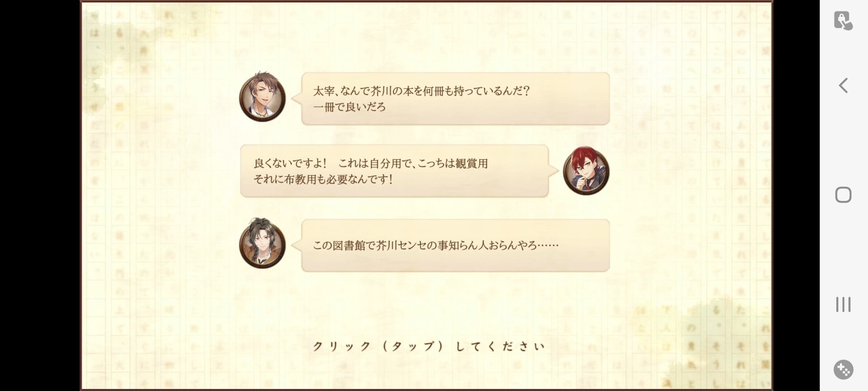Viewport: 868px width, 391px height.
Task: Tap the text これは自分用で、こっちは観賞用
Action: point(413,163)
